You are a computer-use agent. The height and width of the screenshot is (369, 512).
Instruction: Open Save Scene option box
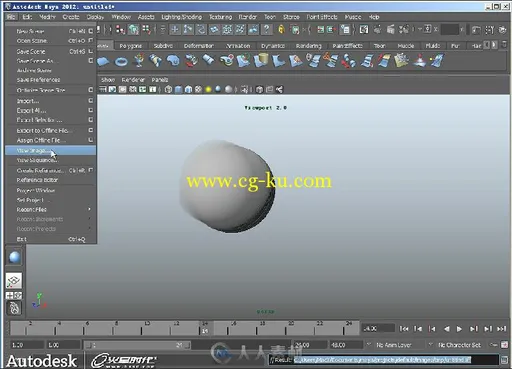click(x=91, y=51)
